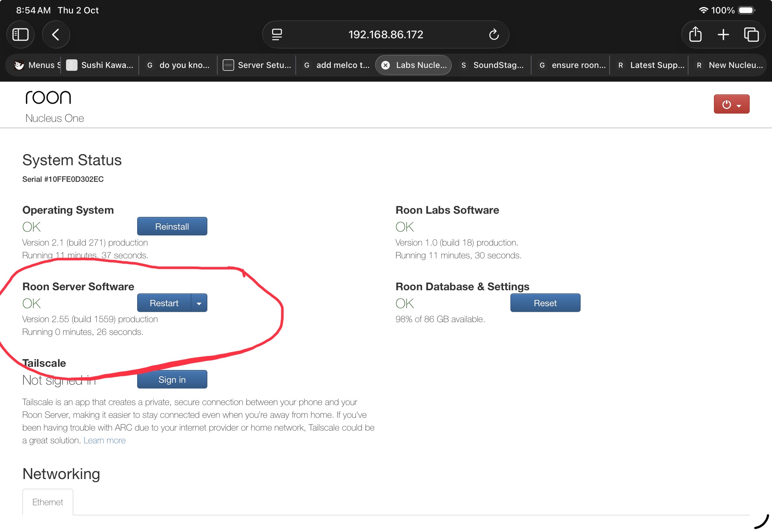Go back with the back arrow
The width and height of the screenshot is (772, 532).
(x=56, y=34)
